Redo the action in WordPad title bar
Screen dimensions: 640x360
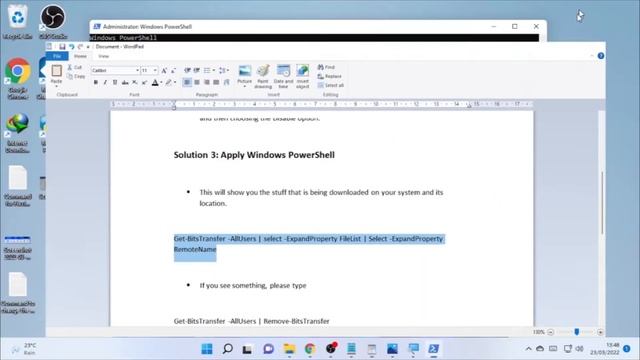[80, 47]
